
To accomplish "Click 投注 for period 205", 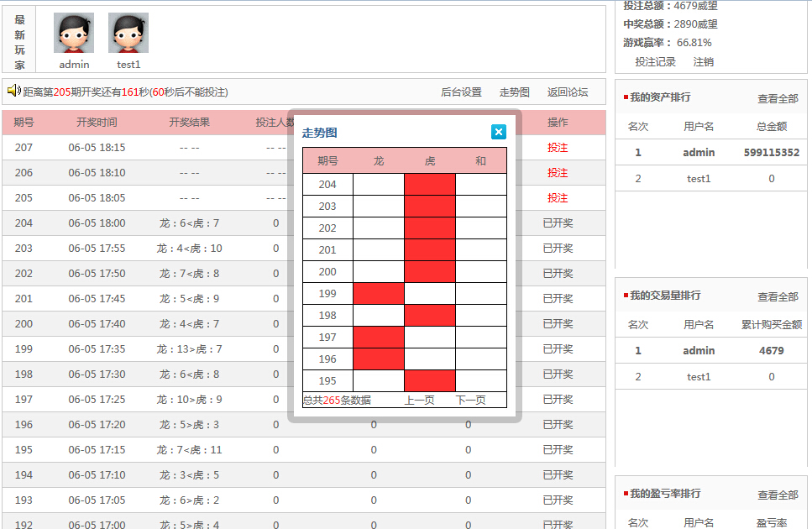I will coord(558,198).
